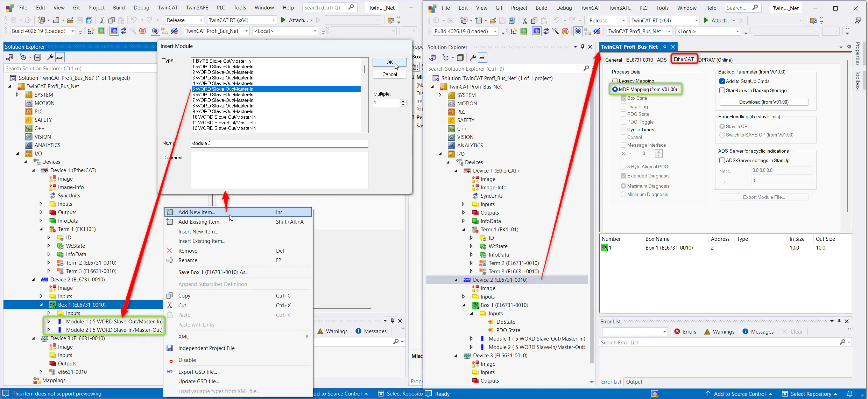Click Save All icon in left toolbar
This screenshot has width=868, height=399.
coord(89,20)
